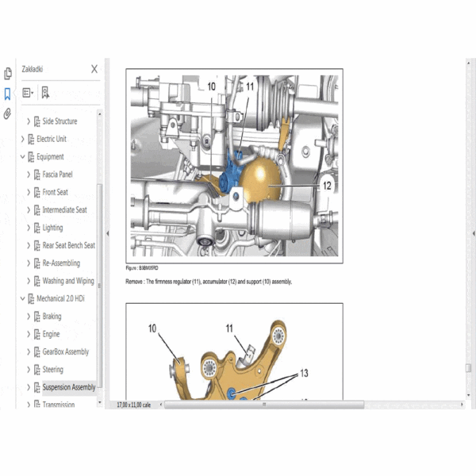Click the document scroll-up arrow
The height and width of the screenshot is (476, 476).
469,63
